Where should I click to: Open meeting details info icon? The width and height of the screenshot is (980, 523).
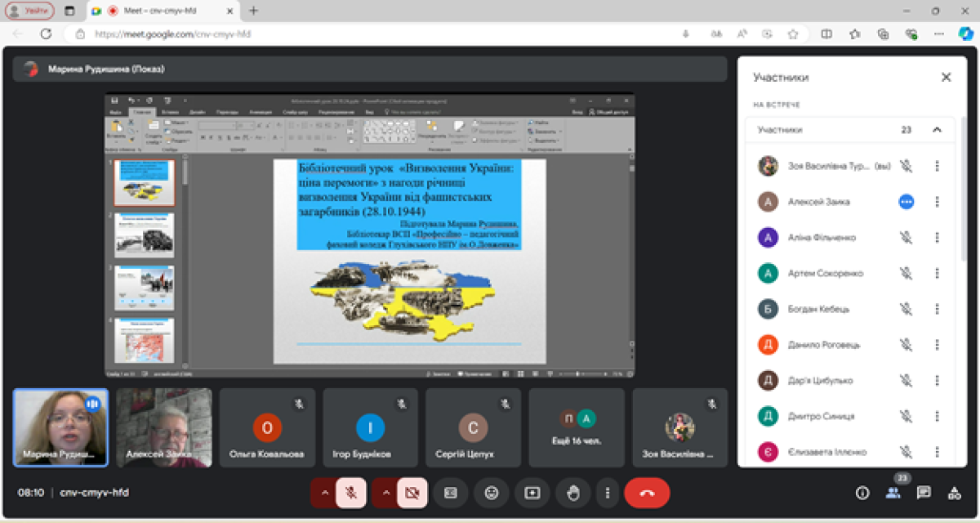[862, 493]
